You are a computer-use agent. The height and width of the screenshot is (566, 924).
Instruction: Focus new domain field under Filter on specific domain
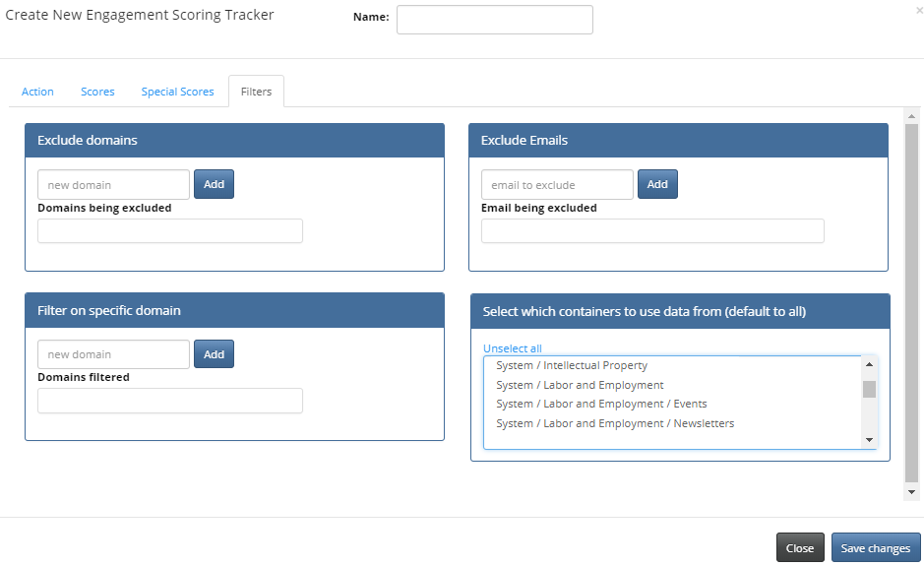click(114, 354)
